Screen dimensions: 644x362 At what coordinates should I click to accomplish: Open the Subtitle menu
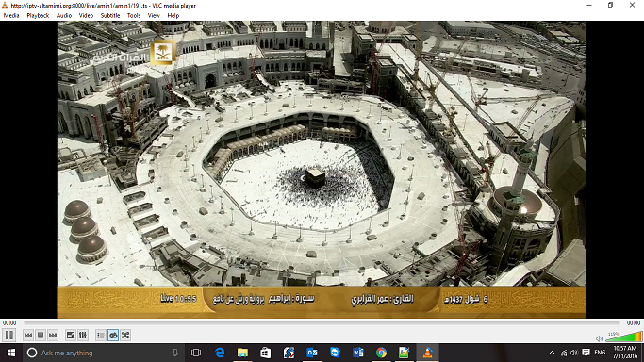click(110, 16)
